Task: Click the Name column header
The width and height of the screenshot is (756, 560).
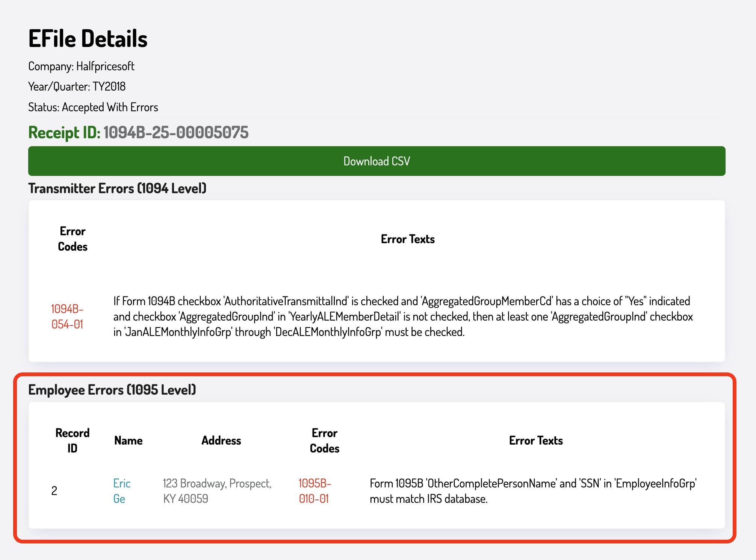Action: pyautogui.click(x=128, y=440)
